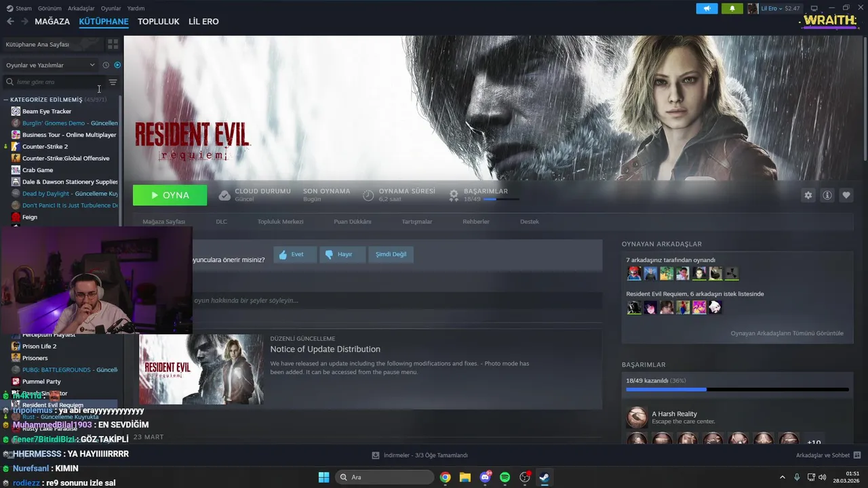Open the Notice of Update Distribution thumbnail
868x488 pixels.
(x=201, y=369)
